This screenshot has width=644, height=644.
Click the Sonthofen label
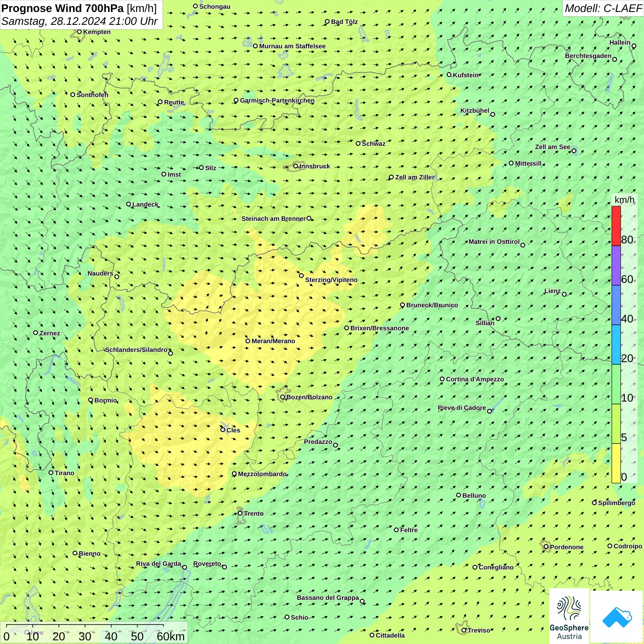(x=92, y=95)
